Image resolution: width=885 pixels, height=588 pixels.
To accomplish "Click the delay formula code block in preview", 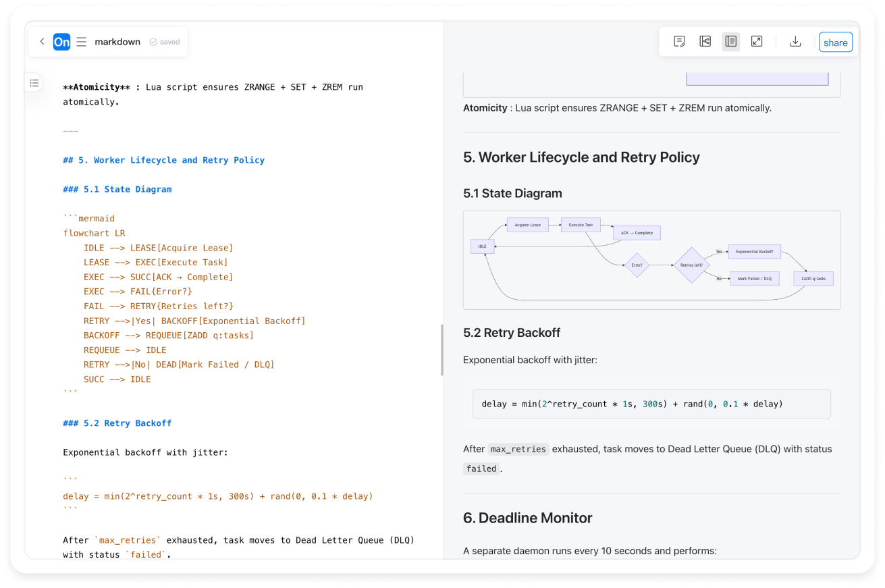I will click(x=651, y=404).
